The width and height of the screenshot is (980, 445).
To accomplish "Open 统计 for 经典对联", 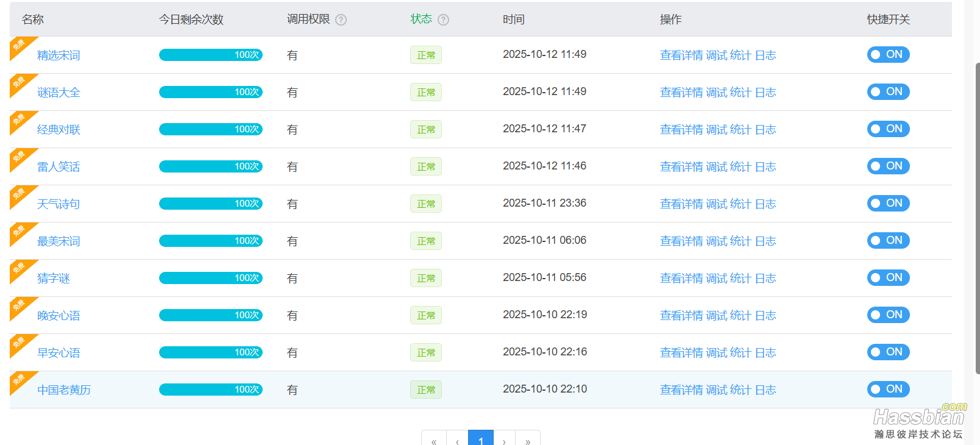I will click(740, 130).
